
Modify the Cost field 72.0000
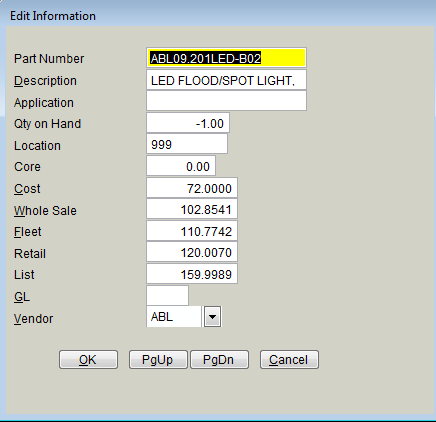point(192,188)
